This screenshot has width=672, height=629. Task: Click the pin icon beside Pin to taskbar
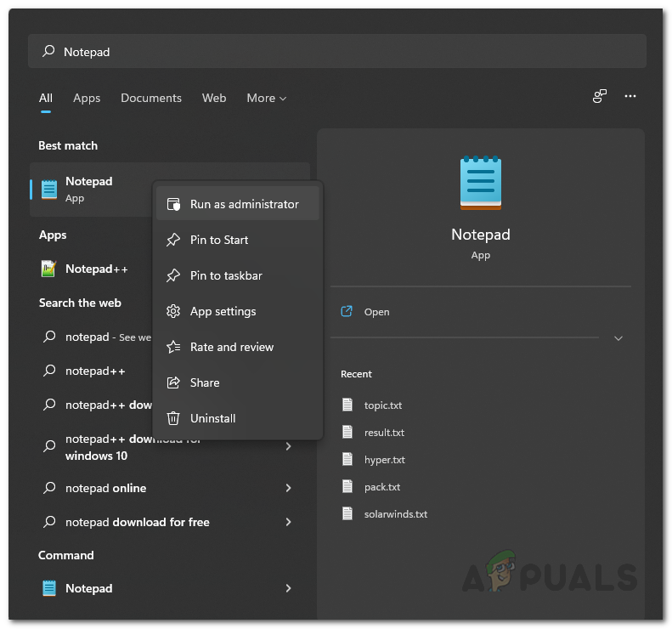(173, 275)
